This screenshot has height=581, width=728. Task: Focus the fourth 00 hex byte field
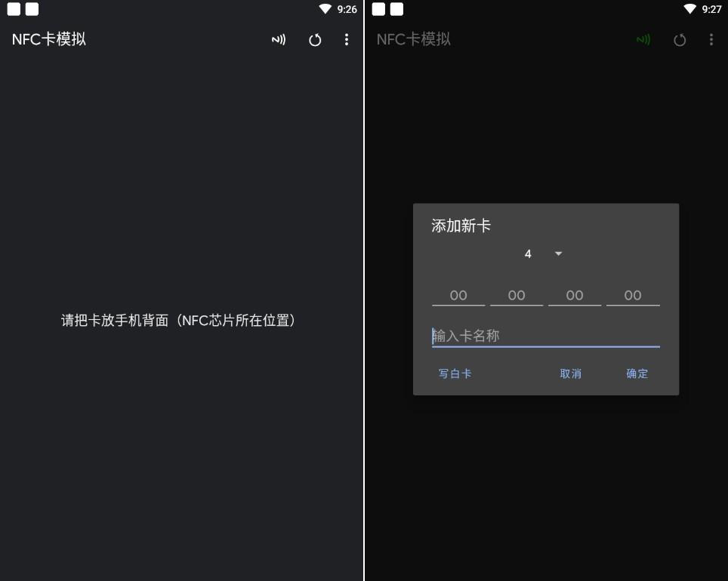coord(633,295)
